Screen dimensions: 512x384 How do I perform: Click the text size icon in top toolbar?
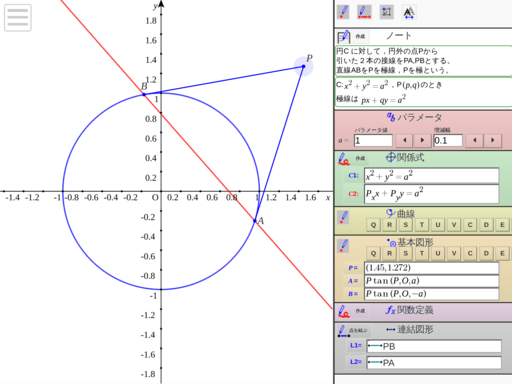(409, 12)
